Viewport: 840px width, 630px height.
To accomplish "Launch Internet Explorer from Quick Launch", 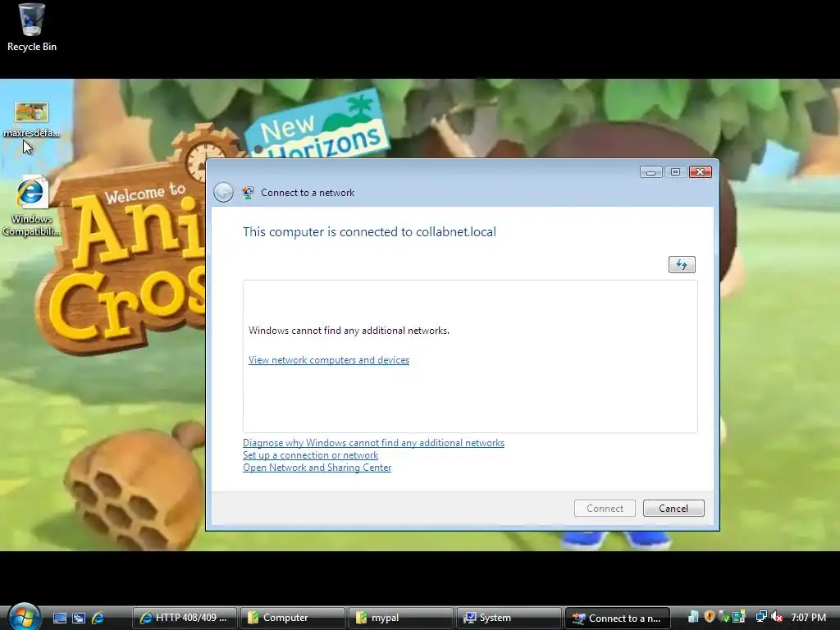I will (x=98, y=618).
